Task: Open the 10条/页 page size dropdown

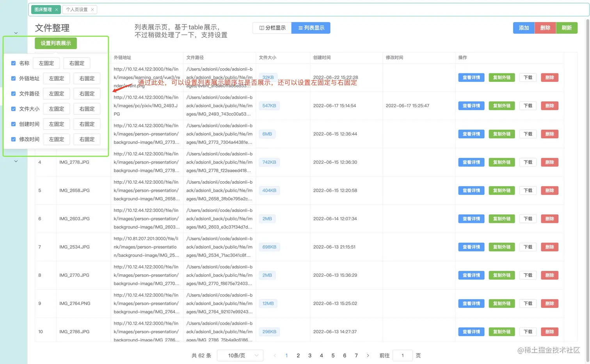Action: 240,355
